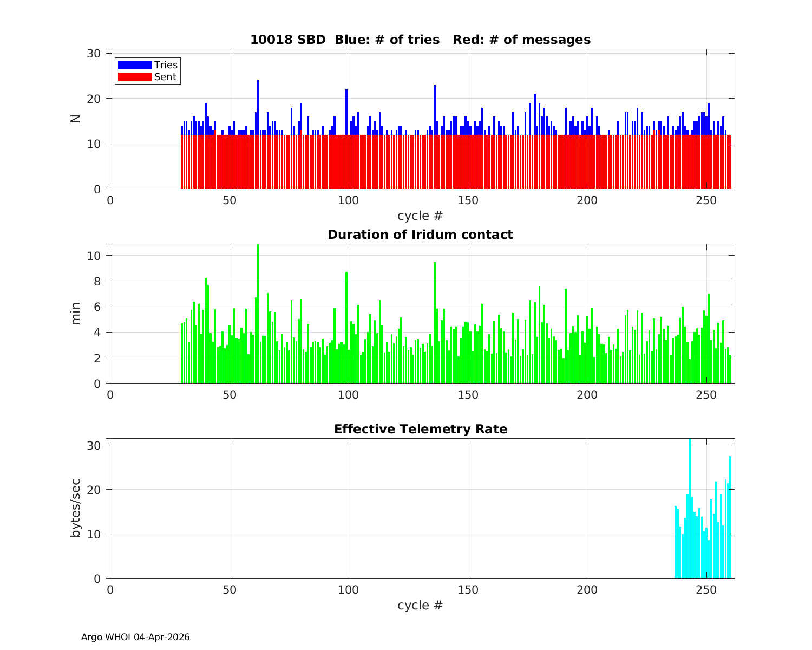Click the "30" y-tick on the tries plot
The height and width of the screenshot is (650, 812).
pyautogui.click(x=94, y=53)
